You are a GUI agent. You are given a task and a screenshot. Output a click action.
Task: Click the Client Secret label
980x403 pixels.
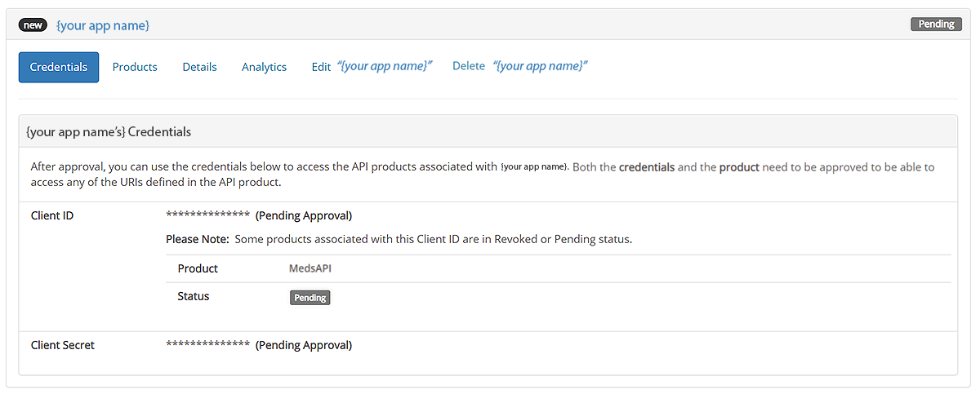(63, 345)
